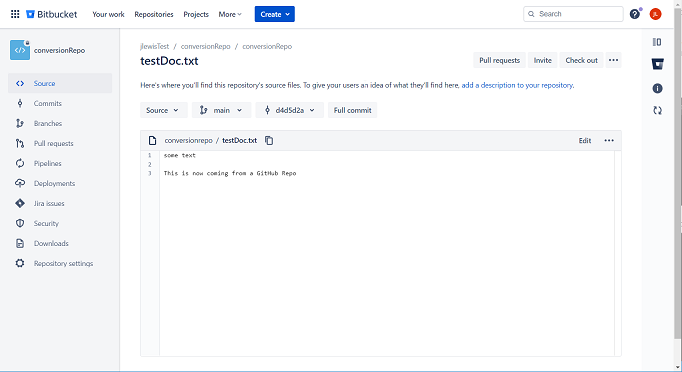Click the first conversionRepo breadcrumb link

pos(205,46)
